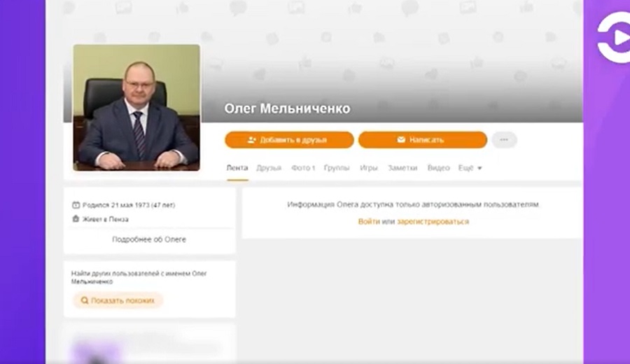Open the Лента tab
This screenshot has height=364, width=630.
point(237,168)
